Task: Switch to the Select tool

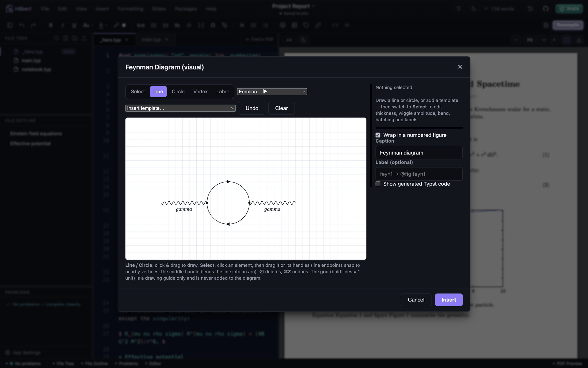Action: [138, 92]
